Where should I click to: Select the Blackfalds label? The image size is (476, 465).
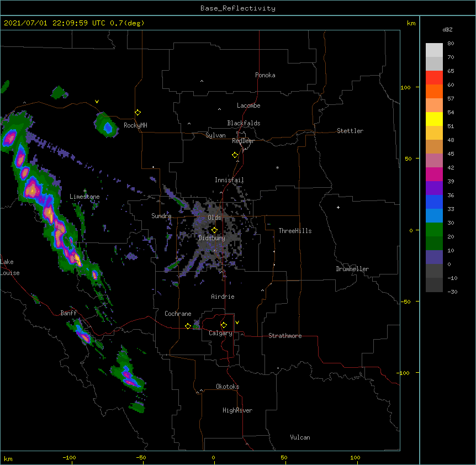tap(244, 123)
